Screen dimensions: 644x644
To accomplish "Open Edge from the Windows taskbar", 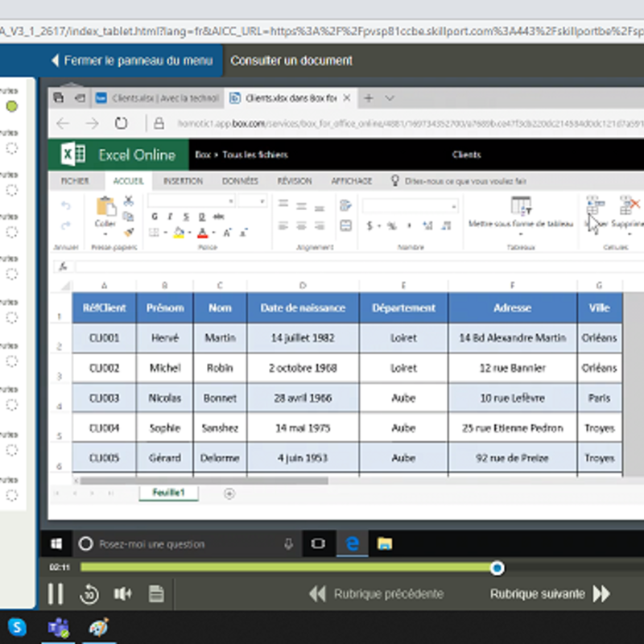I will pos(352,544).
